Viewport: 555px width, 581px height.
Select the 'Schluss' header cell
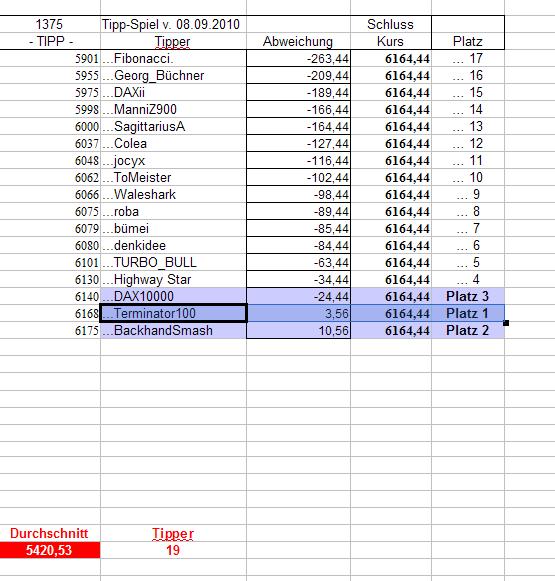pos(391,24)
